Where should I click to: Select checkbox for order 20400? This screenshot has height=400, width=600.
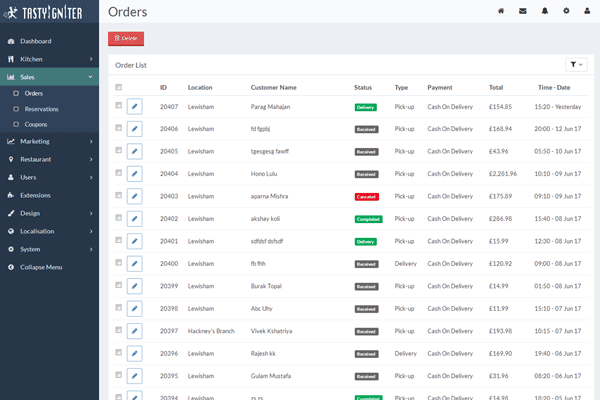pos(119,264)
